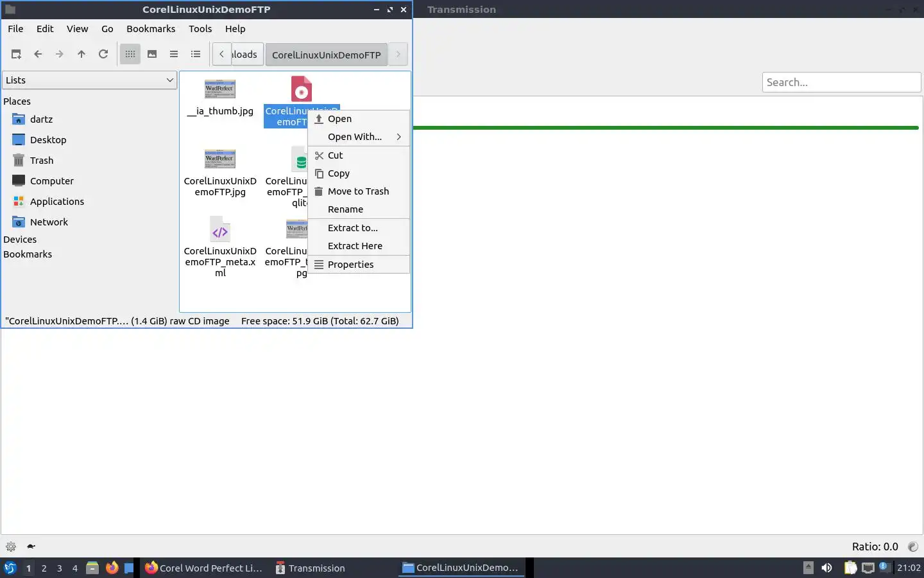Launch file manager from panel quicklaunch
This screenshot has width=924, height=578.
click(x=92, y=568)
